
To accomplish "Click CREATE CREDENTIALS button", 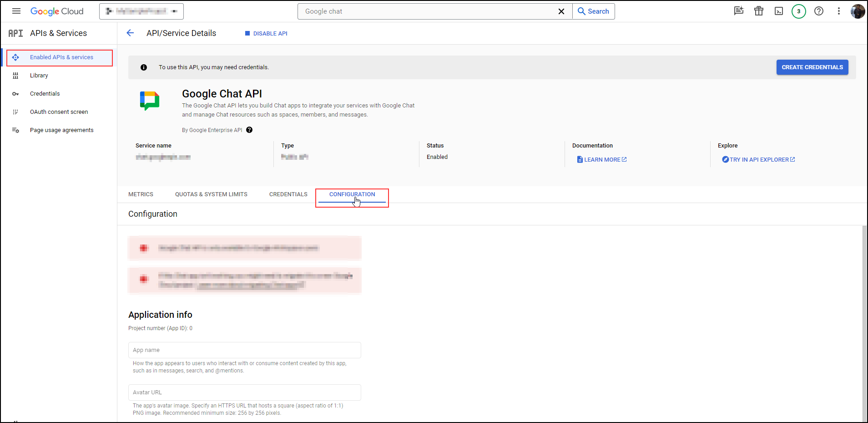I will point(812,67).
